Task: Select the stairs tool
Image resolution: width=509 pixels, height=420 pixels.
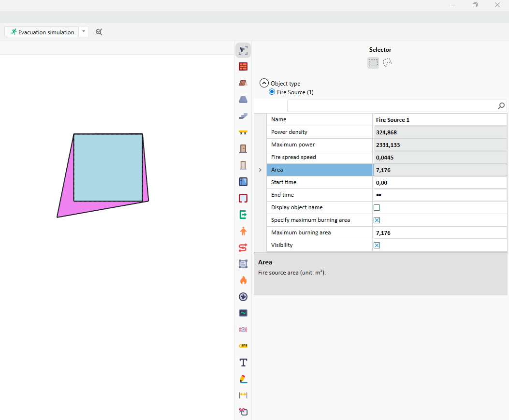Action: click(x=243, y=116)
